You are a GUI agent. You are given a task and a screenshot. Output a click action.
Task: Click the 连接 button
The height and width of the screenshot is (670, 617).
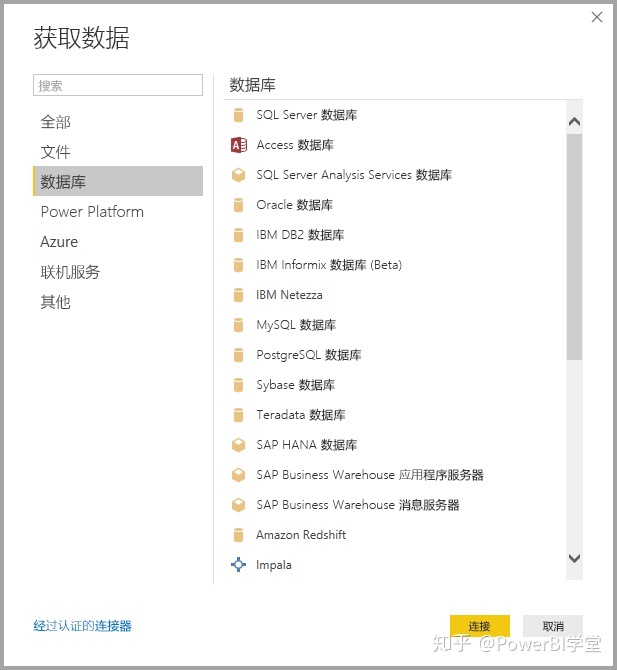click(x=480, y=626)
